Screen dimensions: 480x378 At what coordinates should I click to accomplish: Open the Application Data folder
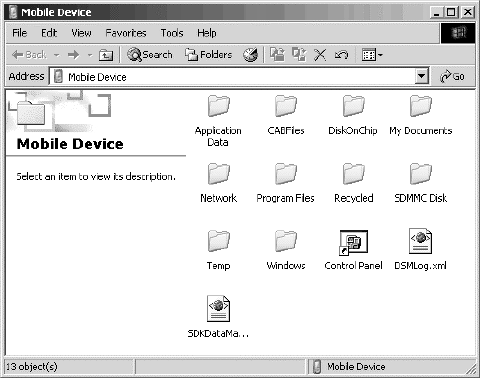point(218,121)
